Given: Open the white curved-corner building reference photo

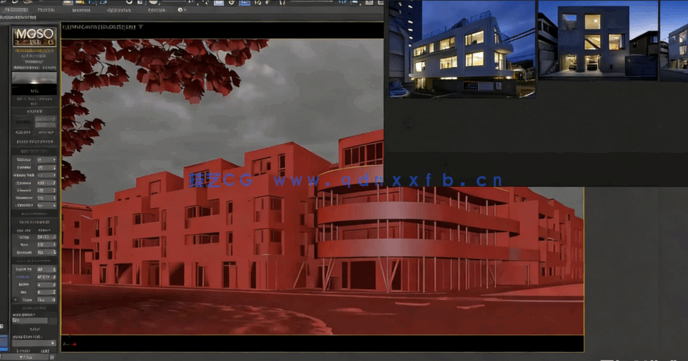Looking at the screenshot, I should point(462,49).
